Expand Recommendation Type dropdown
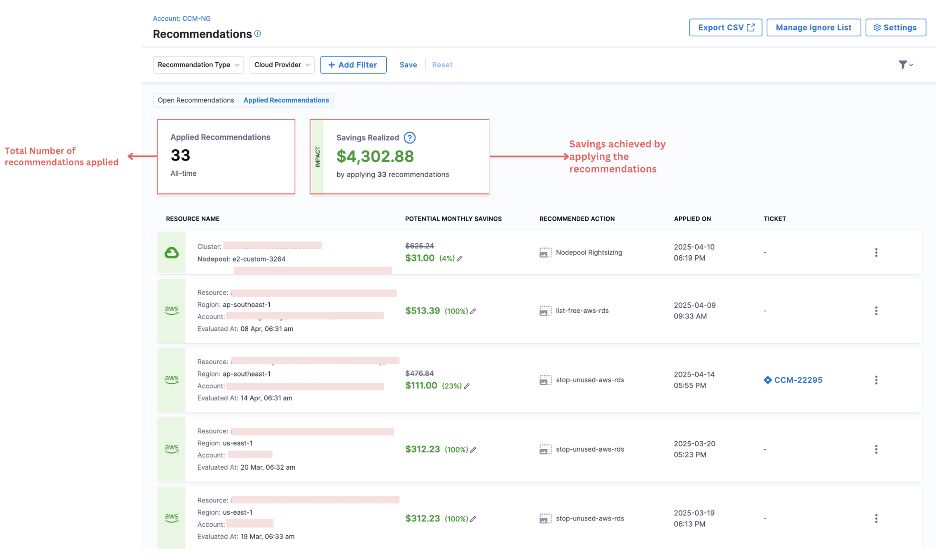 [x=198, y=65]
